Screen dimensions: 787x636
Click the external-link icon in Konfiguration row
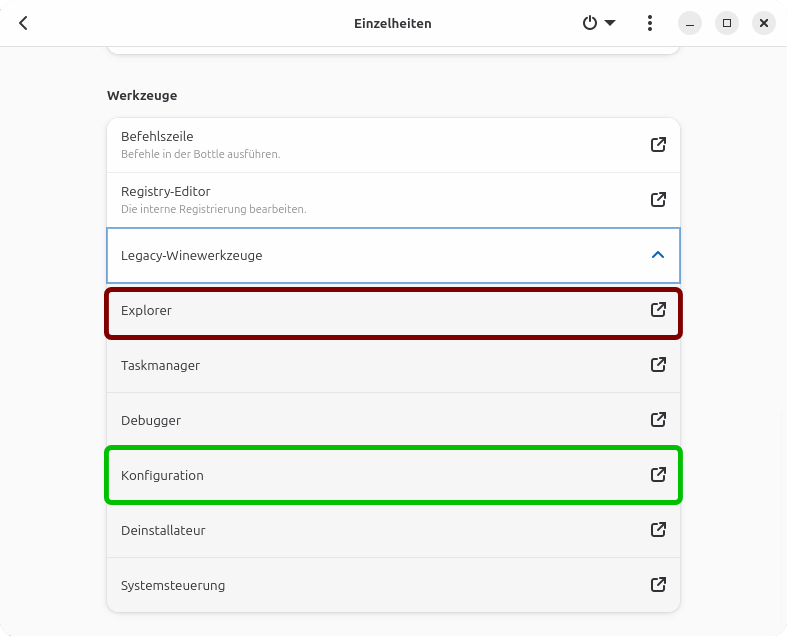(x=658, y=475)
